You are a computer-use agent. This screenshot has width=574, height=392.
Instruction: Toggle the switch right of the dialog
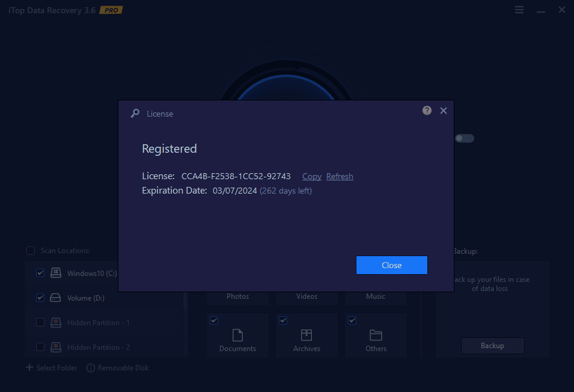coord(464,138)
